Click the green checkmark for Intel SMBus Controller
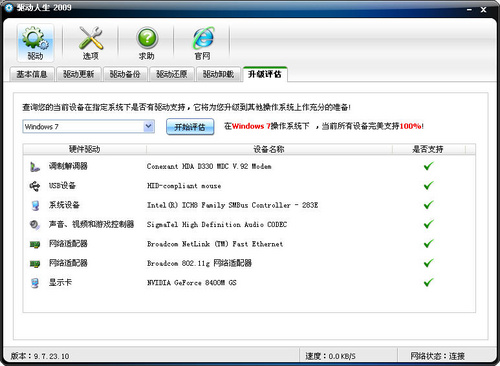Image resolution: width=500 pixels, height=366 pixels. click(x=429, y=204)
